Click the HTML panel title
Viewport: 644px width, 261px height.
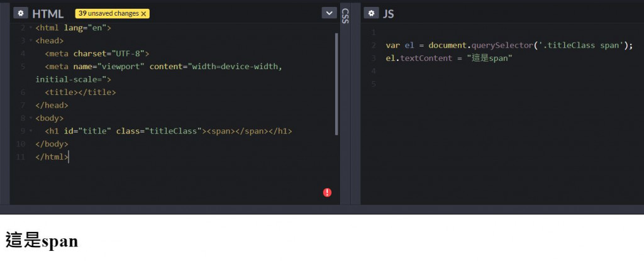coord(48,14)
